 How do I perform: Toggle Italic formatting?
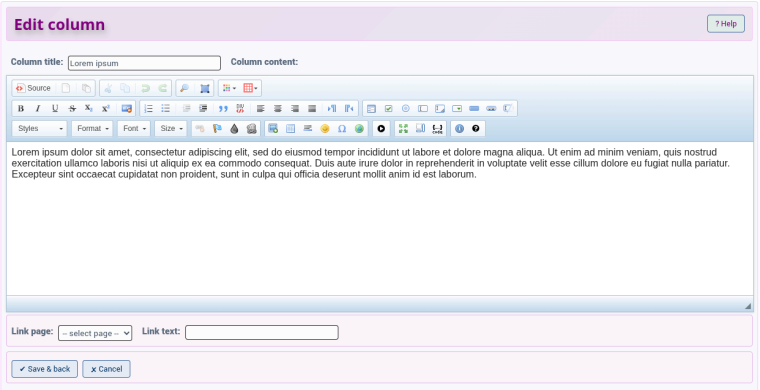tap(38, 109)
